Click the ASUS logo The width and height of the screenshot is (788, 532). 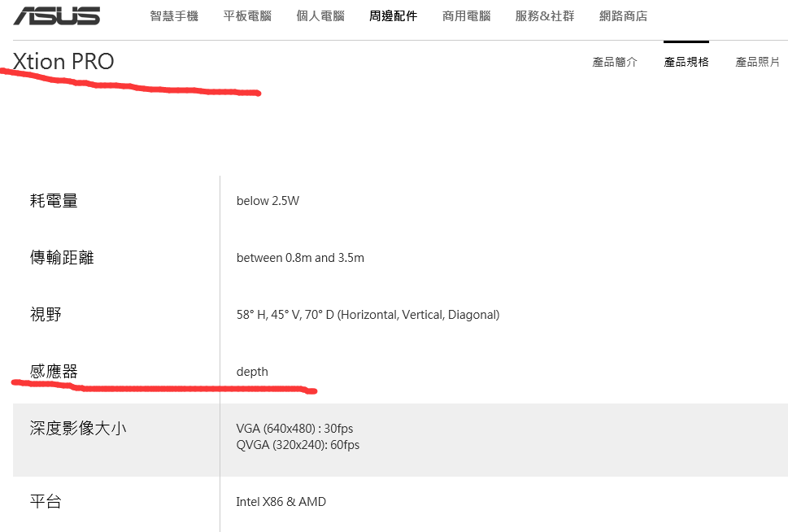[57, 16]
